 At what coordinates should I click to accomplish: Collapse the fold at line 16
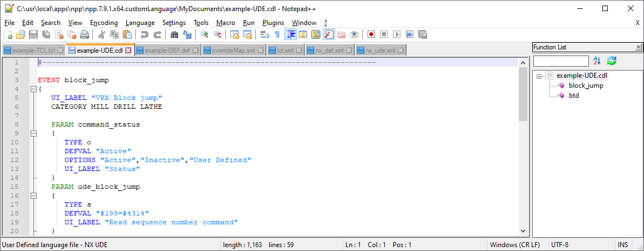point(33,195)
